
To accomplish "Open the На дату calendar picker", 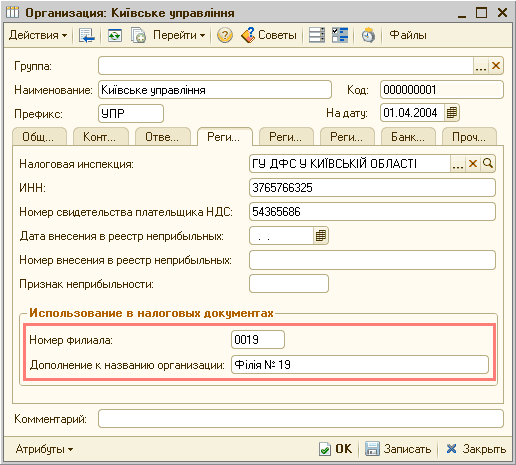I will pyautogui.click(x=452, y=113).
